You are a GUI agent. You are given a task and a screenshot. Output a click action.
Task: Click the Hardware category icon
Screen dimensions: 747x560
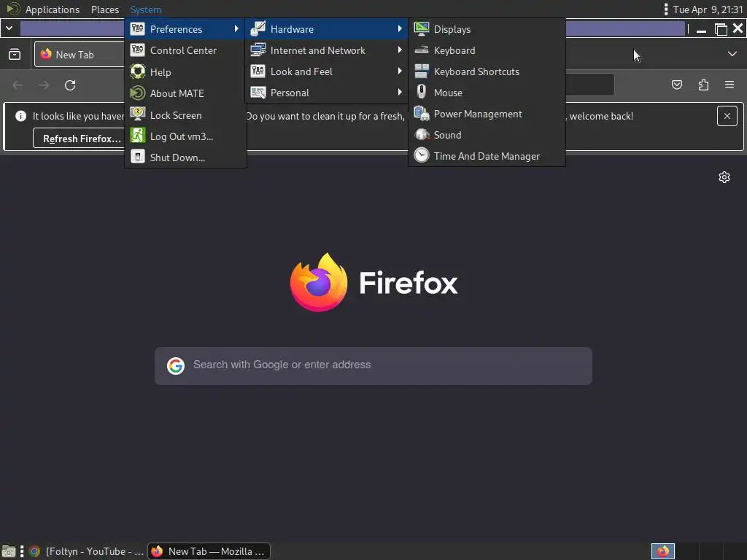pyautogui.click(x=258, y=29)
